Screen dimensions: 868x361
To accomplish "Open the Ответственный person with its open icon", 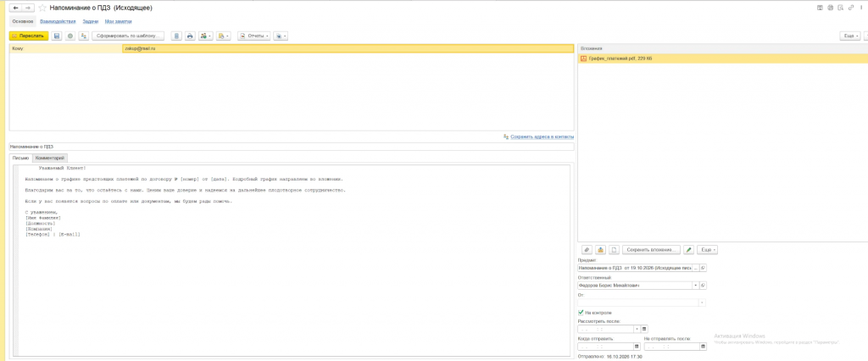I will 703,286.
